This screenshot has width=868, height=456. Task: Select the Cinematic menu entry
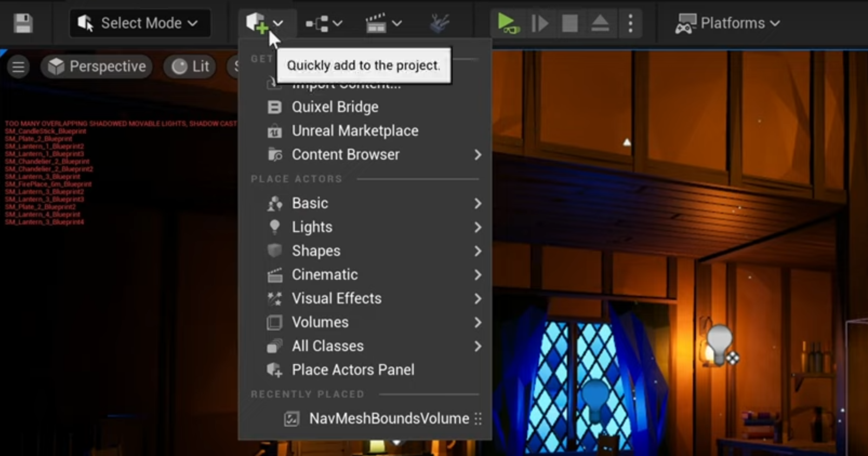[365, 275]
